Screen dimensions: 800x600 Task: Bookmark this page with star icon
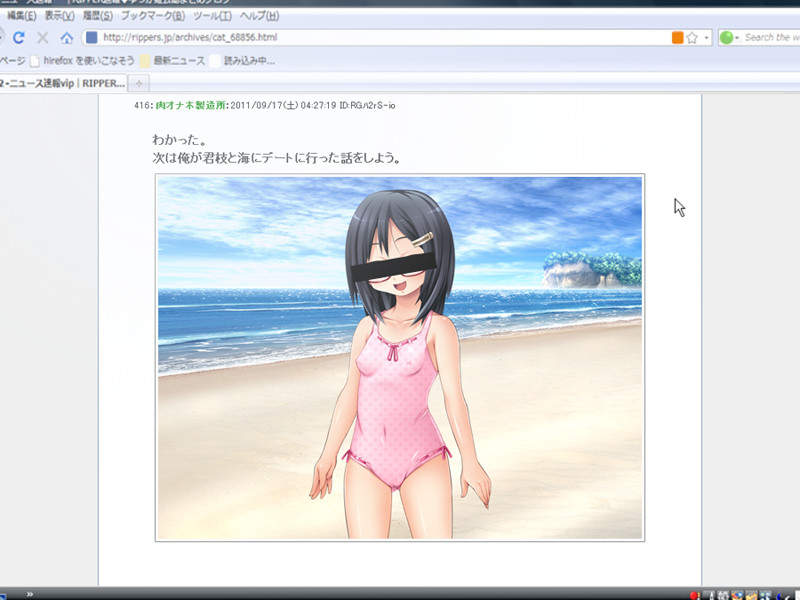click(x=692, y=38)
